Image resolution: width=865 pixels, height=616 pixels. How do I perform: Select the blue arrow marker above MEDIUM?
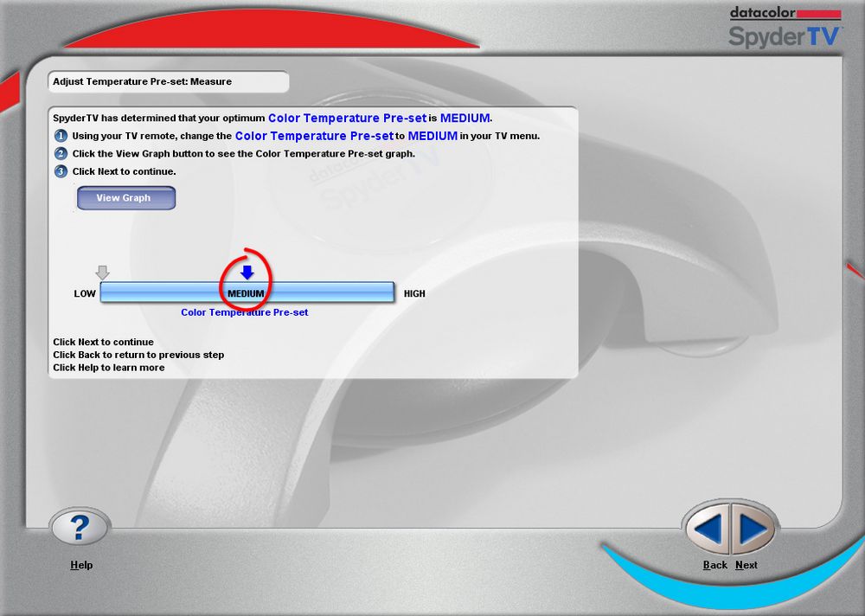click(247, 273)
